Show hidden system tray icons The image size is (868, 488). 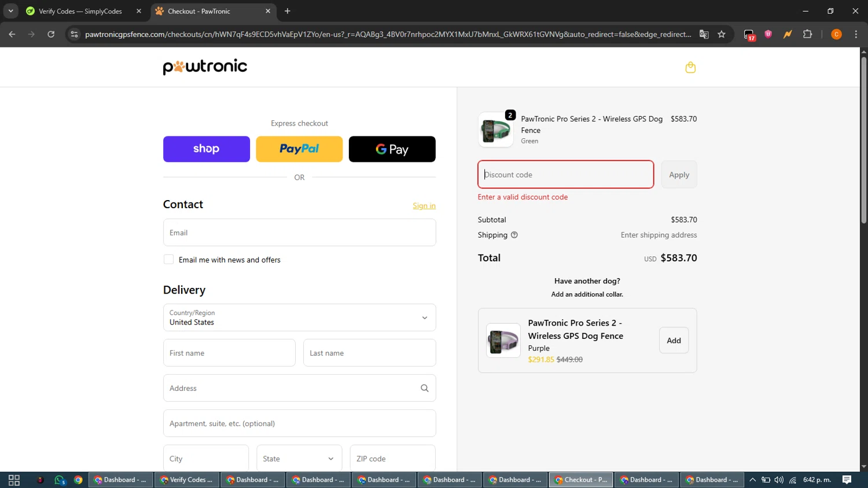[752, 480]
